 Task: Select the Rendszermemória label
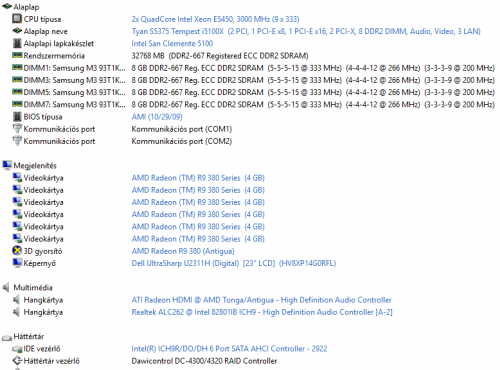54,56
